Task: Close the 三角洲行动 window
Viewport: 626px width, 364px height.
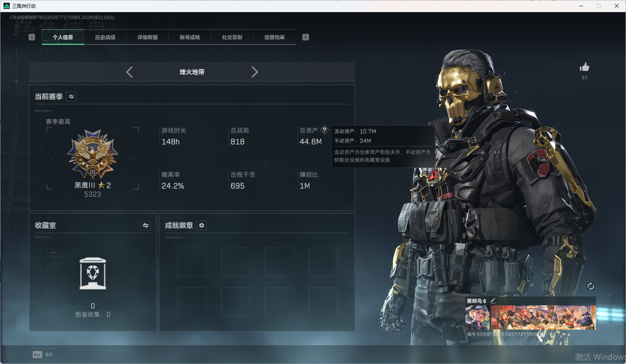Action: point(617,6)
